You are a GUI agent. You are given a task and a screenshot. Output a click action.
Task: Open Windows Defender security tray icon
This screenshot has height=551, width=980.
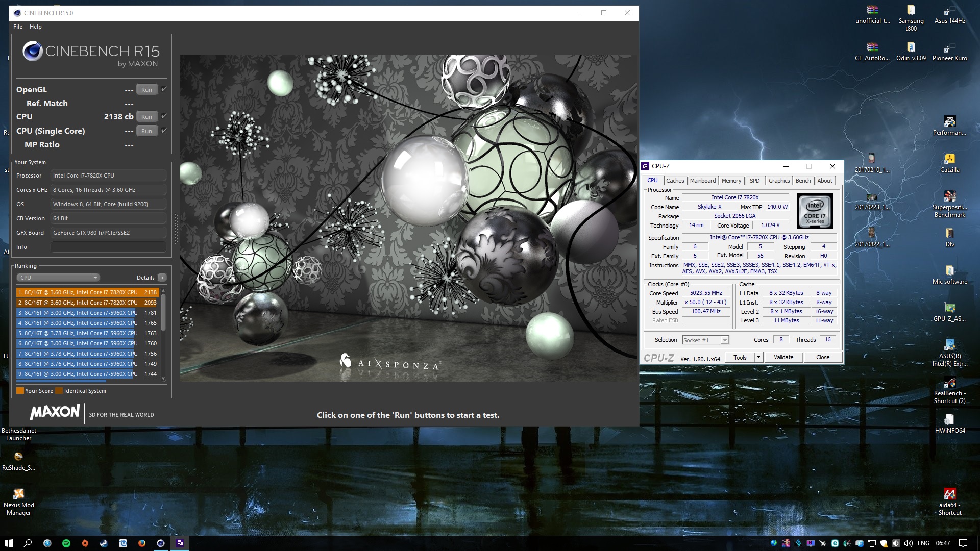click(884, 543)
